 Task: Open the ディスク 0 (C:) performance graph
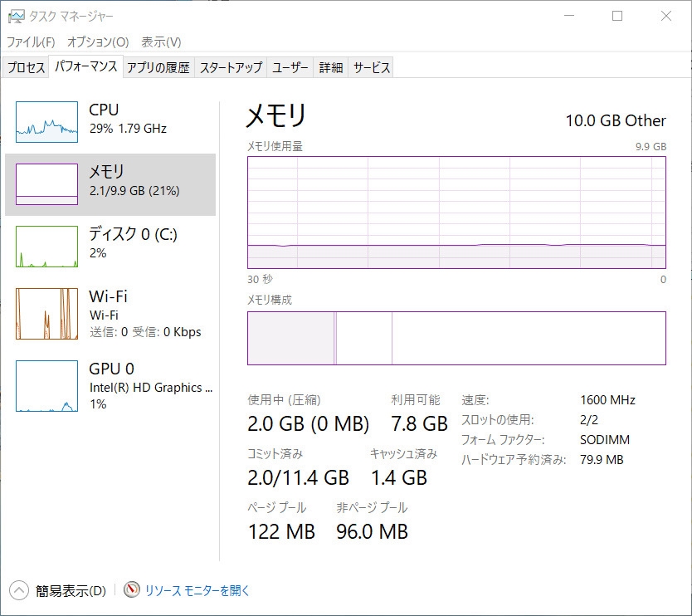pos(46,247)
